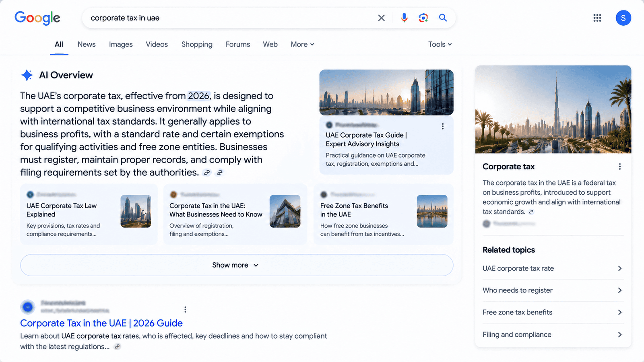This screenshot has width=644, height=362.
Task: Open the thumbnail on UAE Corporate Tax Law Explained
Action: coord(136,211)
